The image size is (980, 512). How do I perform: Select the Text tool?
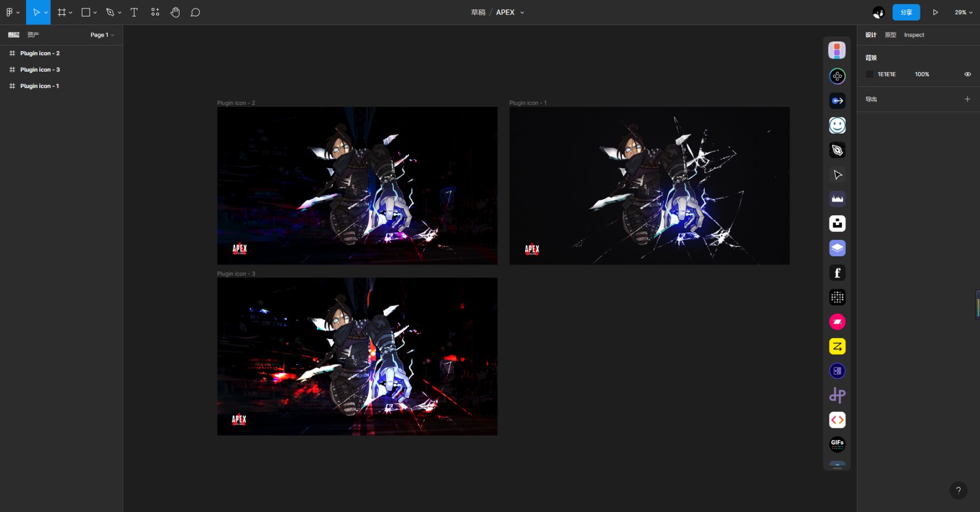tap(134, 12)
